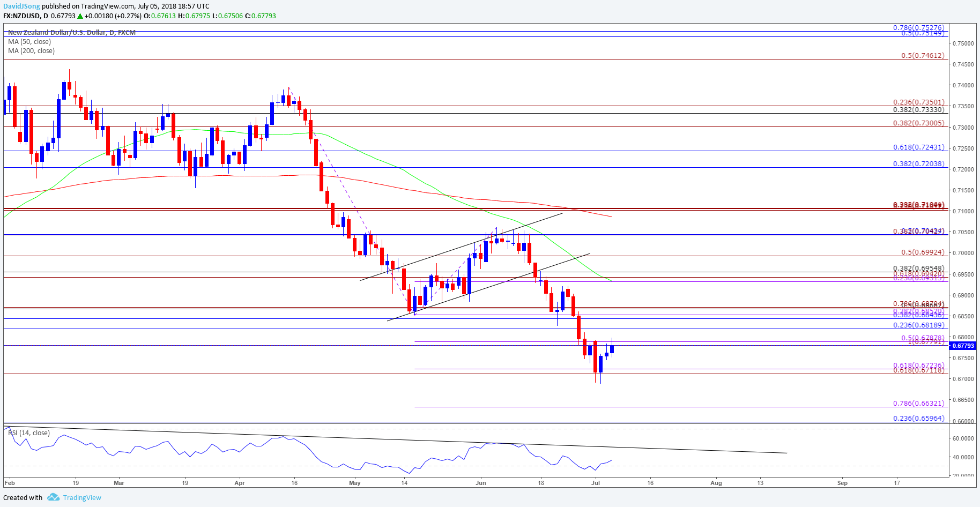Click the 0.74000 price axis label
The width and height of the screenshot is (980, 507).
tap(963, 85)
